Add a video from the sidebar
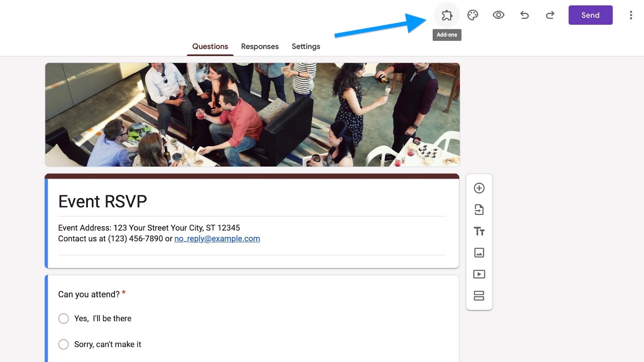644x362 pixels. tap(479, 274)
